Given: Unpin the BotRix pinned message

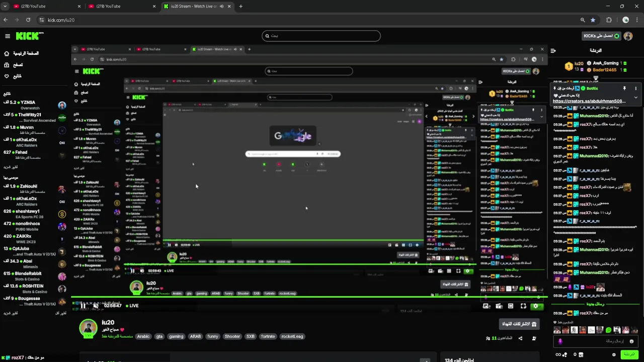Looking at the screenshot, I should [x=624, y=88].
